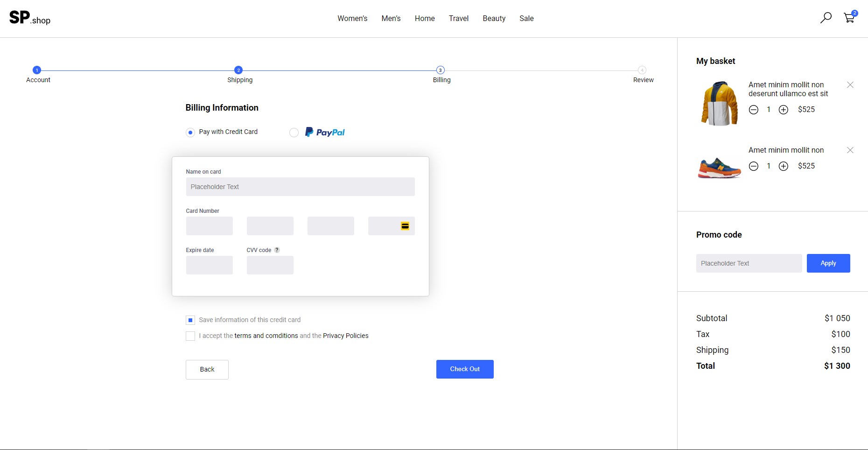Decrease jacket quantity with minus icon
The height and width of the screenshot is (450, 868).
[753, 110]
